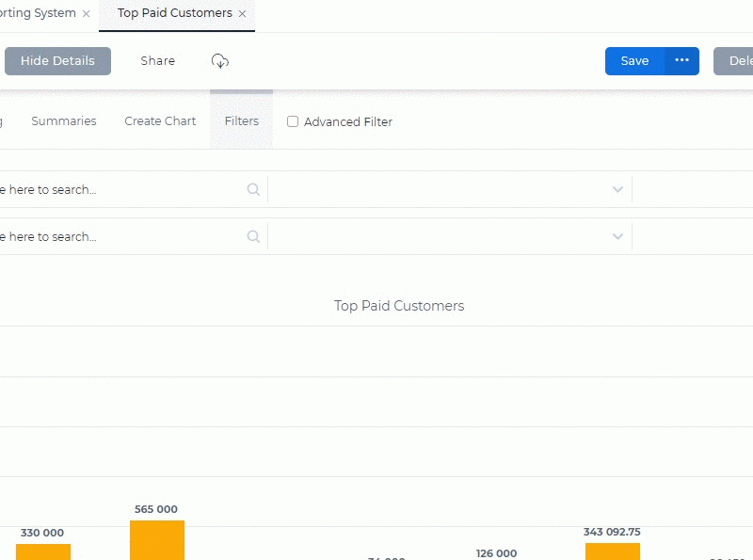Enable the Advanced Filter checkbox
753x560 pixels.
293,121
